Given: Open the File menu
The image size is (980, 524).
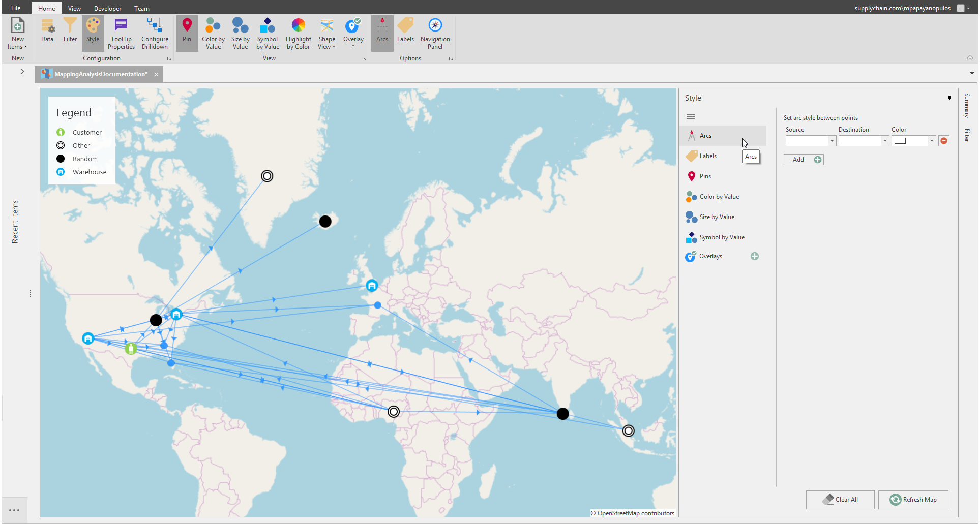Looking at the screenshot, I should click(16, 8).
